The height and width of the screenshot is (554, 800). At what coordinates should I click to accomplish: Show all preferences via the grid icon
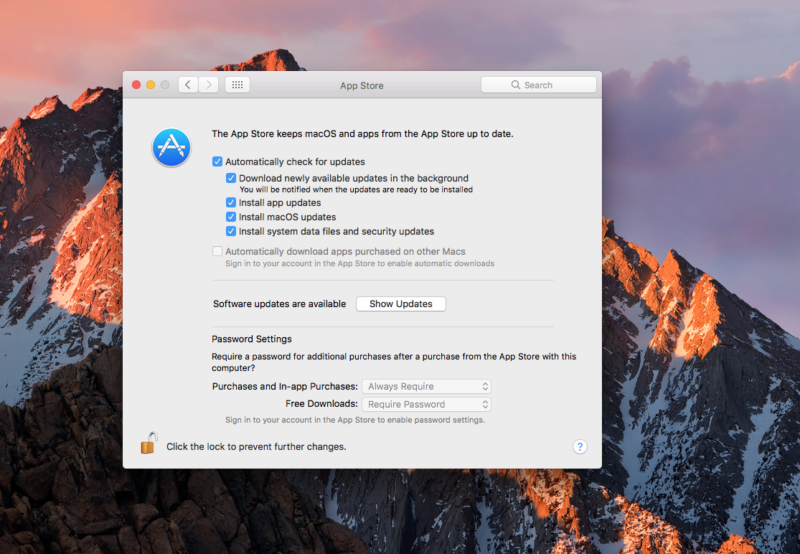point(237,85)
